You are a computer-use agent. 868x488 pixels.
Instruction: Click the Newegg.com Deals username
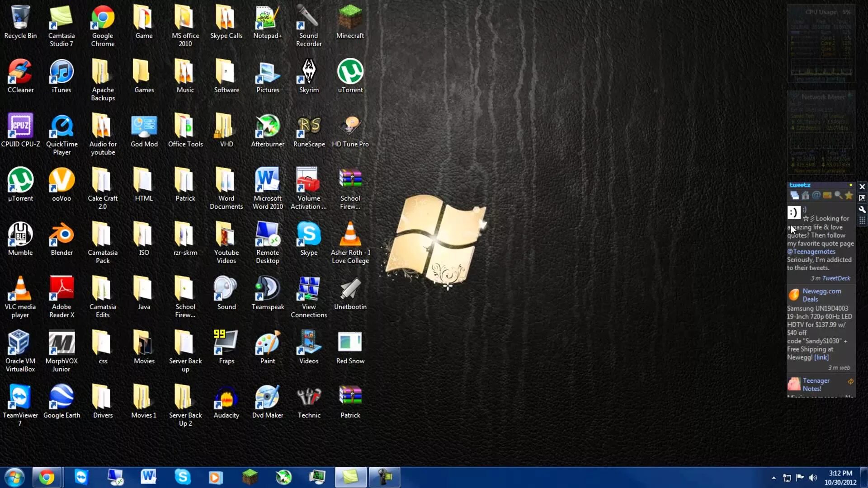(821, 295)
